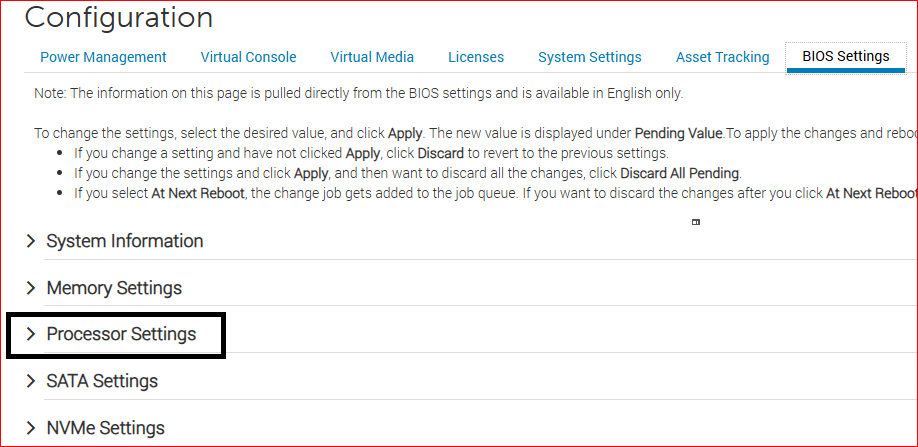This screenshot has width=918, height=447.
Task: Select the Licenses tab
Action: click(x=476, y=57)
